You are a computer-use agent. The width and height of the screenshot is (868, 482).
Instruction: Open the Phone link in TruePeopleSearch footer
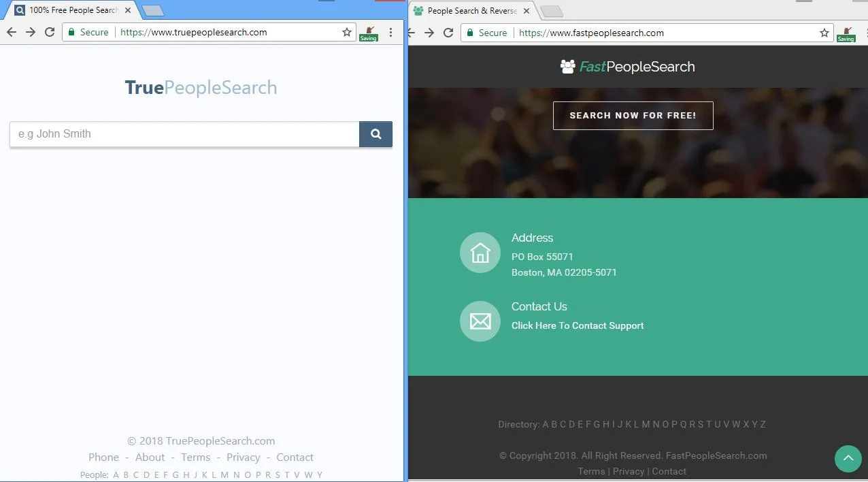coord(103,457)
